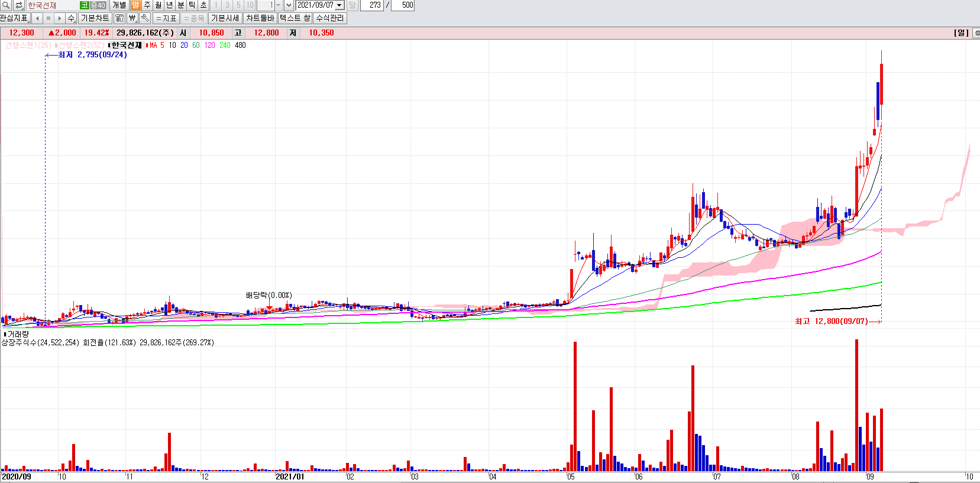
Task: Click the greyed 당 button
Action: [352, 5]
